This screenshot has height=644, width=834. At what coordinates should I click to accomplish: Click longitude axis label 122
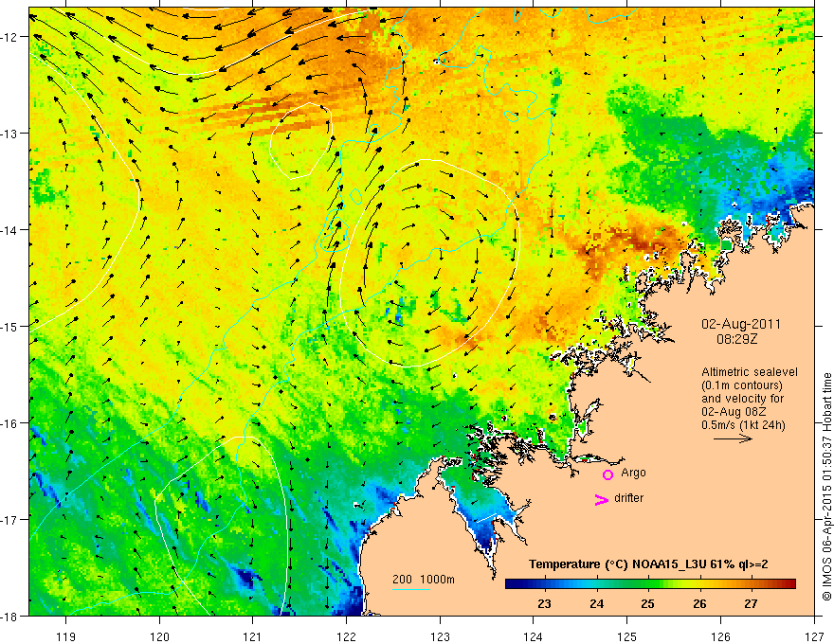(x=346, y=636)
